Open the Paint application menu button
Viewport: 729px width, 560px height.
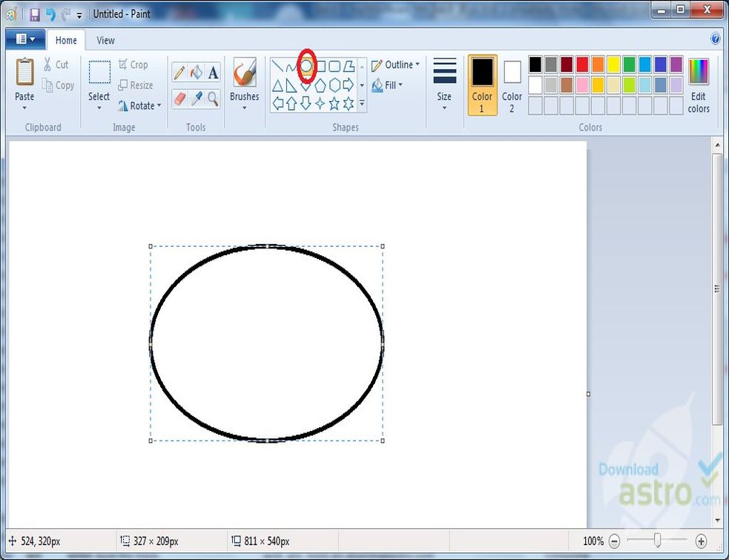pyautogui.click(x=25, y=39)
